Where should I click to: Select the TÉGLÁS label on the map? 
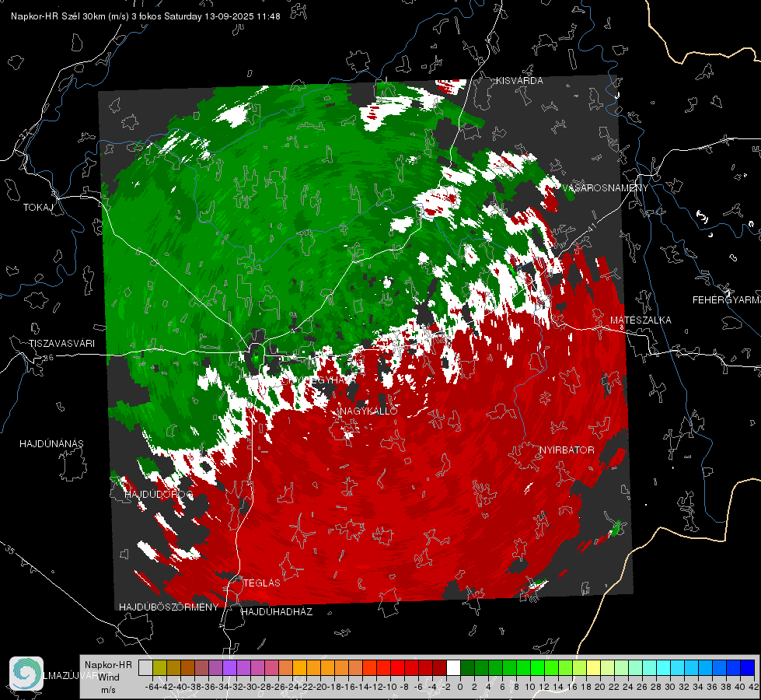(x=262, y=583)
